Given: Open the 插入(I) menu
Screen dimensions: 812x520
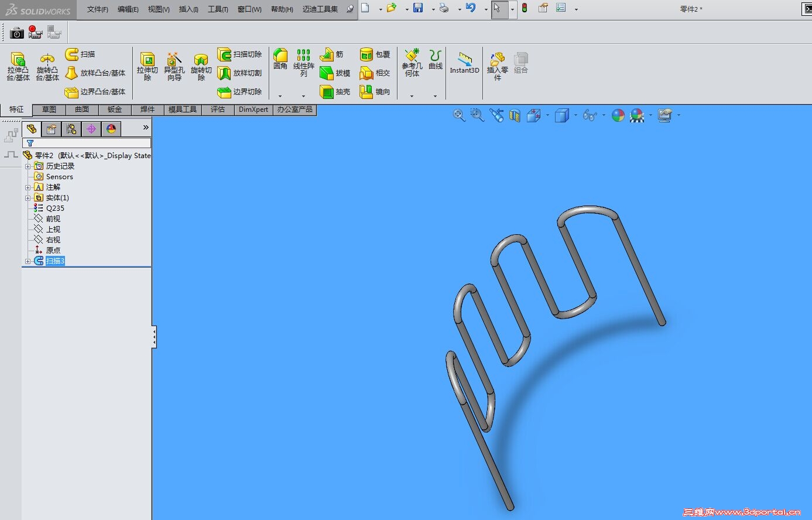Looking at the screenshot, I should pyautogui.click(x=188, y=9).
